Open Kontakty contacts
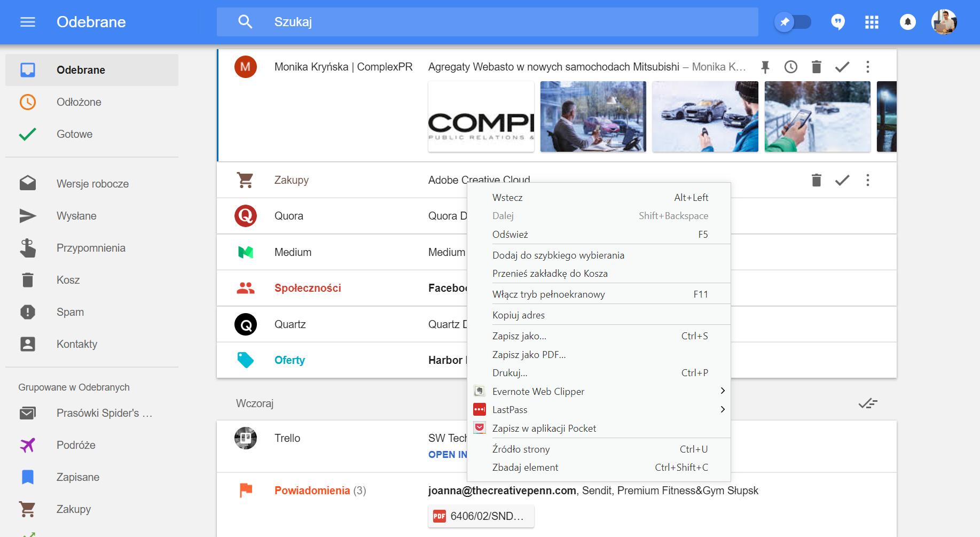This screenshot has width=980, height=537. pos(92,344)
